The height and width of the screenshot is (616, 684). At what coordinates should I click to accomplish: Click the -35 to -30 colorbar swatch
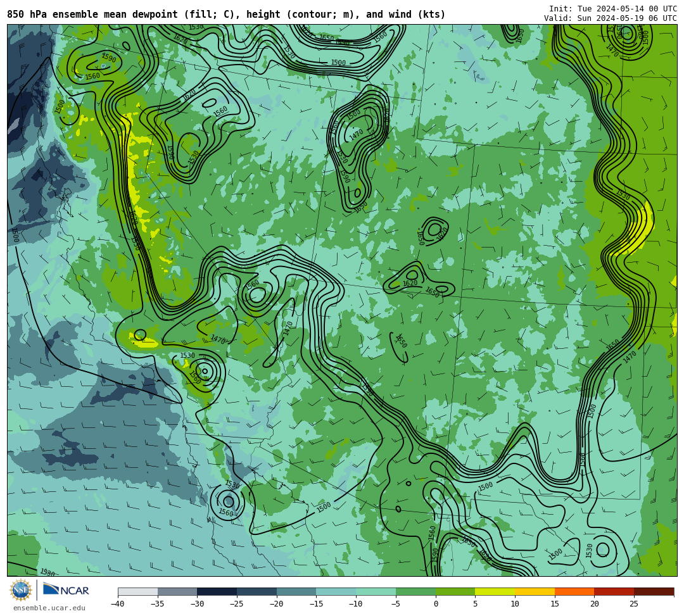(177, 591)
